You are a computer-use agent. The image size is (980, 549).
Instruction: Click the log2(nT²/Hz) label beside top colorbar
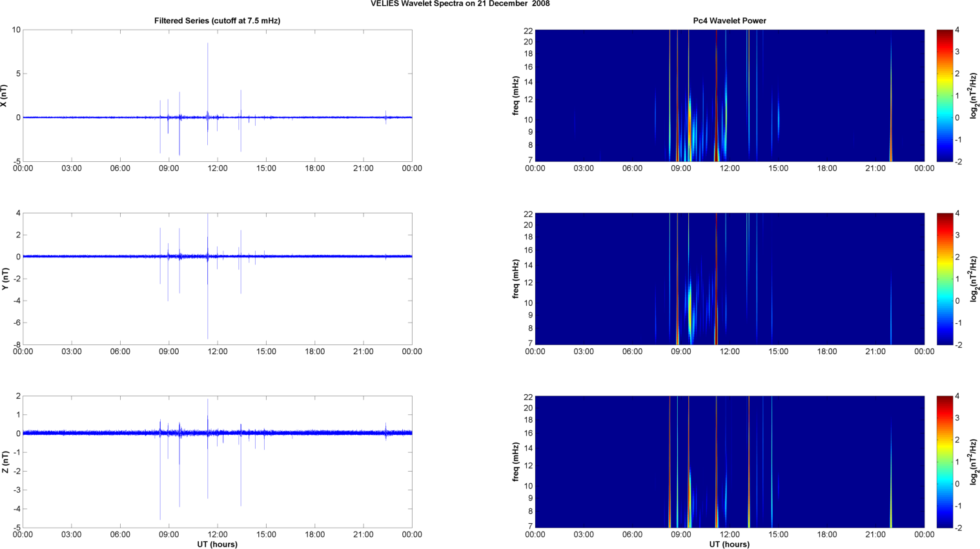click(x=974, y=95)
